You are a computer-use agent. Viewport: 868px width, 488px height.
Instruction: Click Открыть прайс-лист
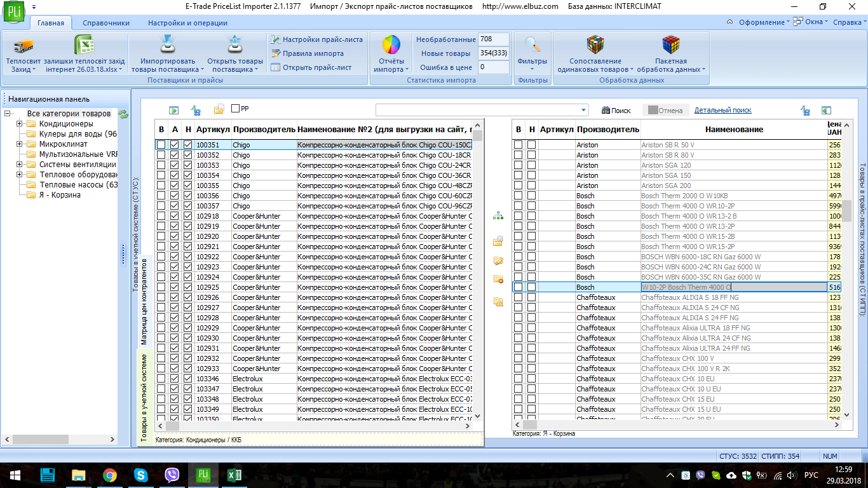tap(311, 67)
